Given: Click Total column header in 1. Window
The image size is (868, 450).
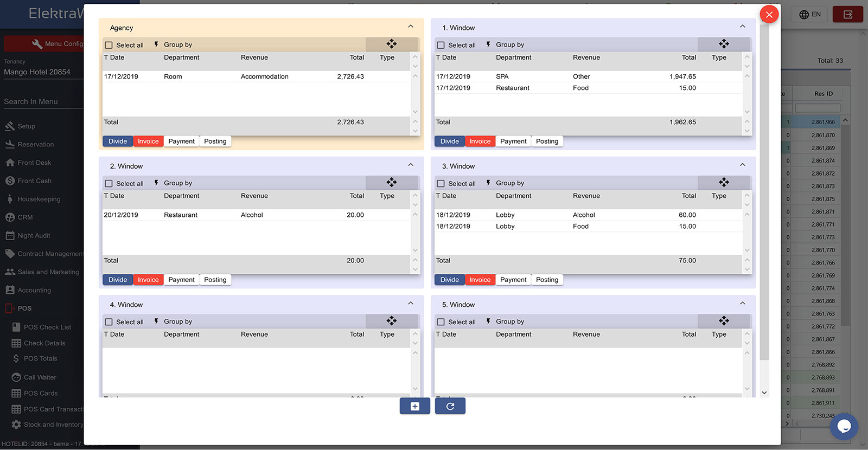Looking at the screenshot, I should tap(688, 57).
